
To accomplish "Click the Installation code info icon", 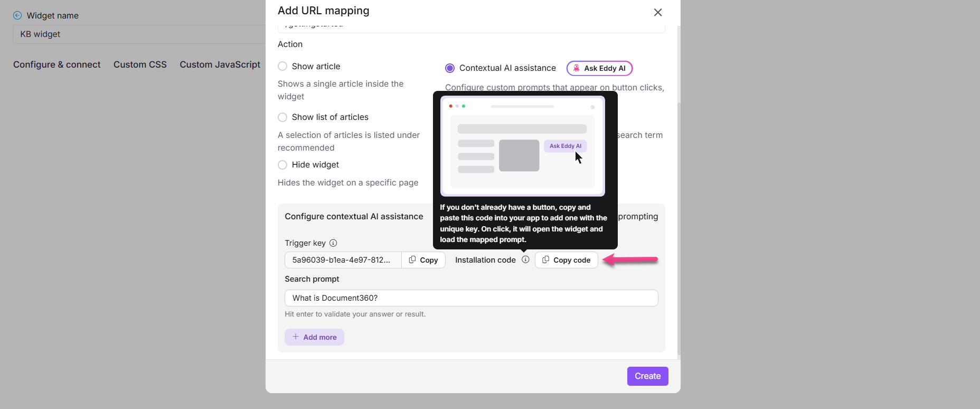I will point(525,259).
